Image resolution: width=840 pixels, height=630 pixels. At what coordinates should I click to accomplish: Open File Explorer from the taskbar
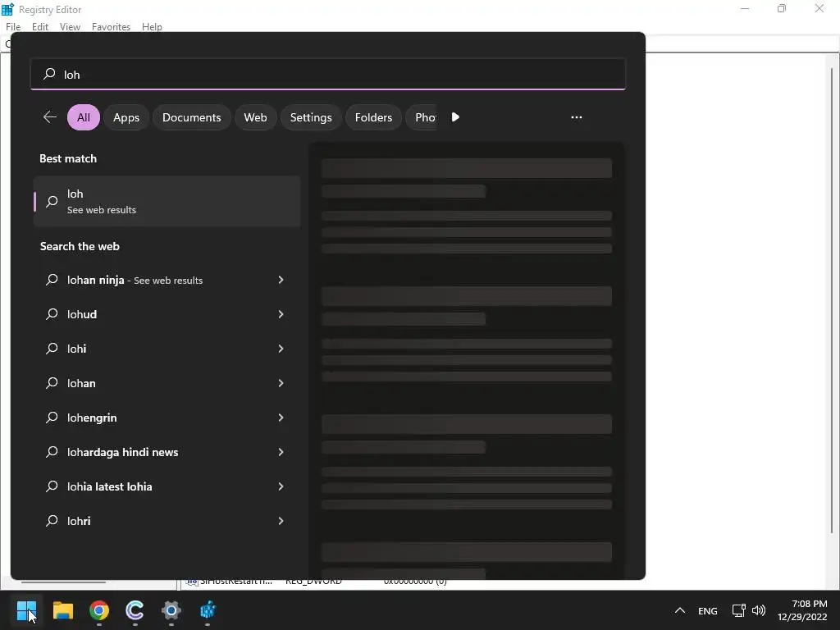[x=62, y=610]
